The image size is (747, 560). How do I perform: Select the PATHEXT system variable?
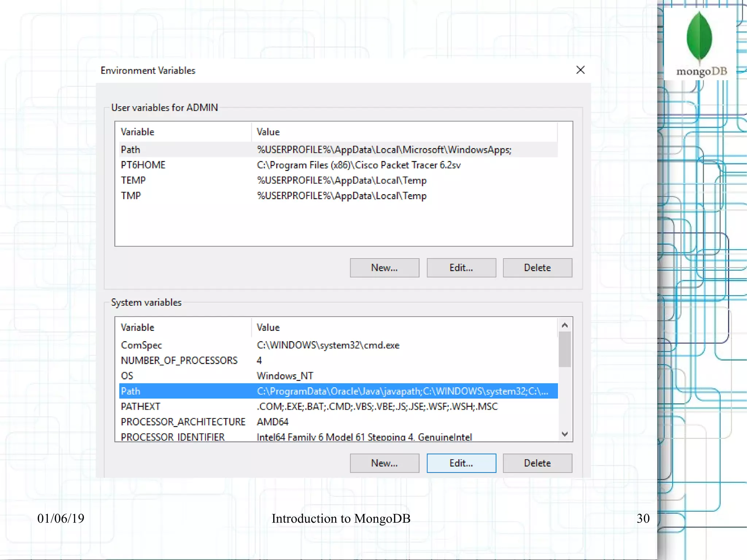tap(140, 406)
